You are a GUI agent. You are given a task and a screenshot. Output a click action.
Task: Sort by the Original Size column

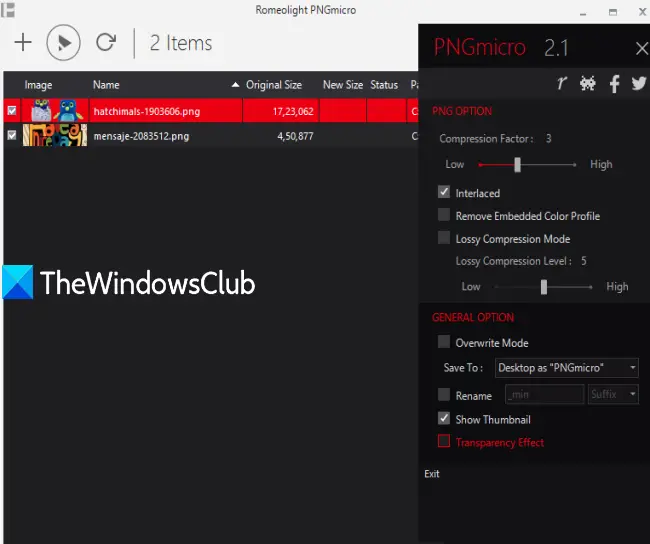(x=274, y=85)
